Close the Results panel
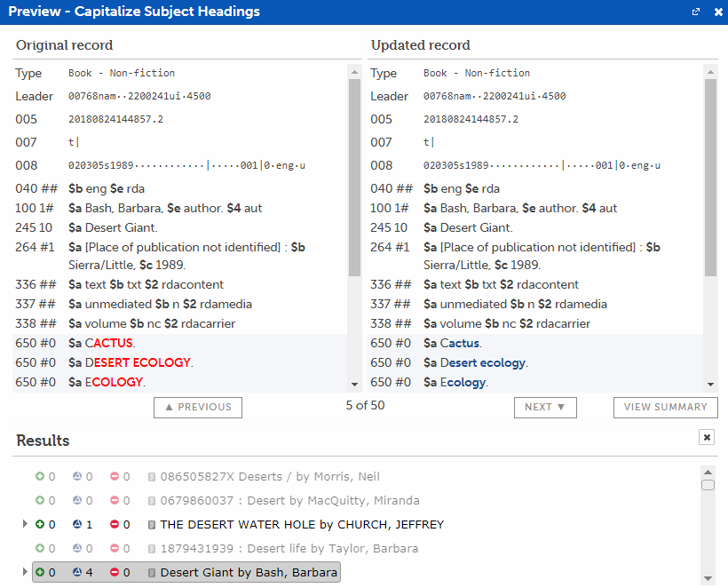 click(706, 437)
